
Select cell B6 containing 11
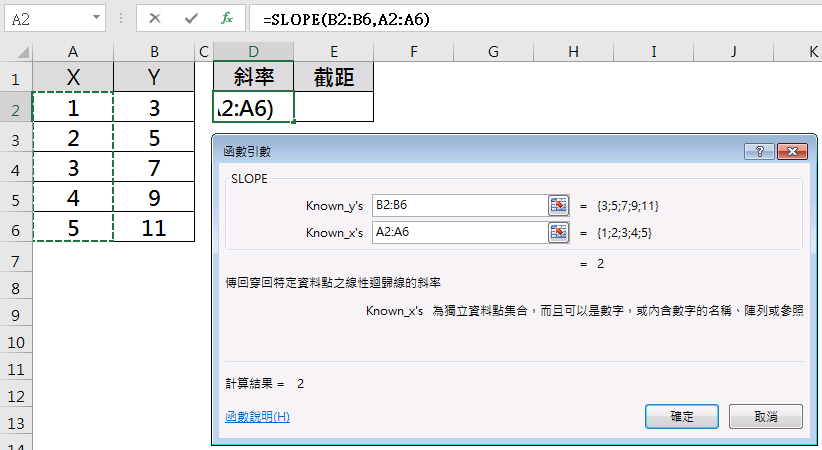point(154,227)
